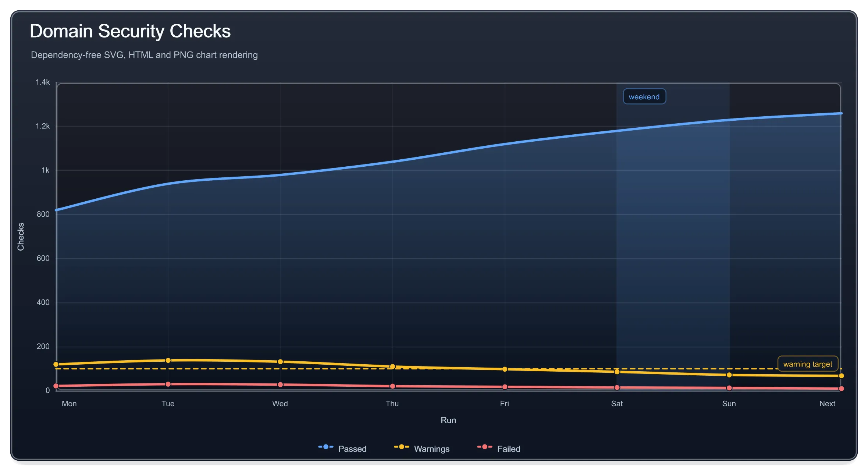Toggle the Failed series in legend
Image resolution: width=868 pixels, height=471 pixels.
(x=499, y=449)
